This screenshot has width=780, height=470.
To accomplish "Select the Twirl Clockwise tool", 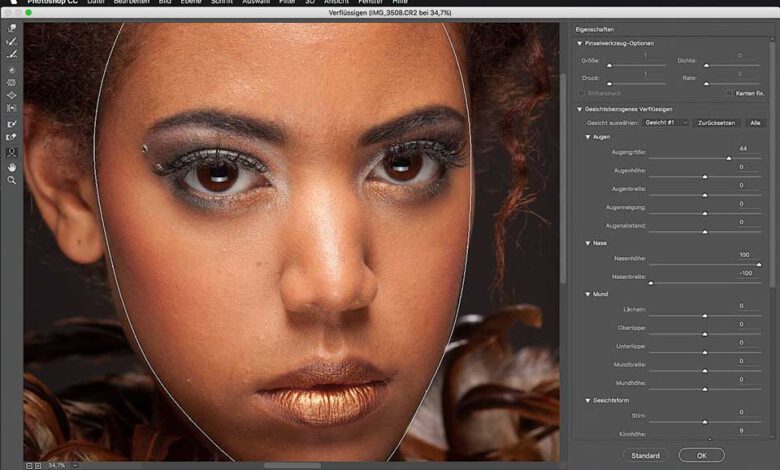I will tap(12, 70).
